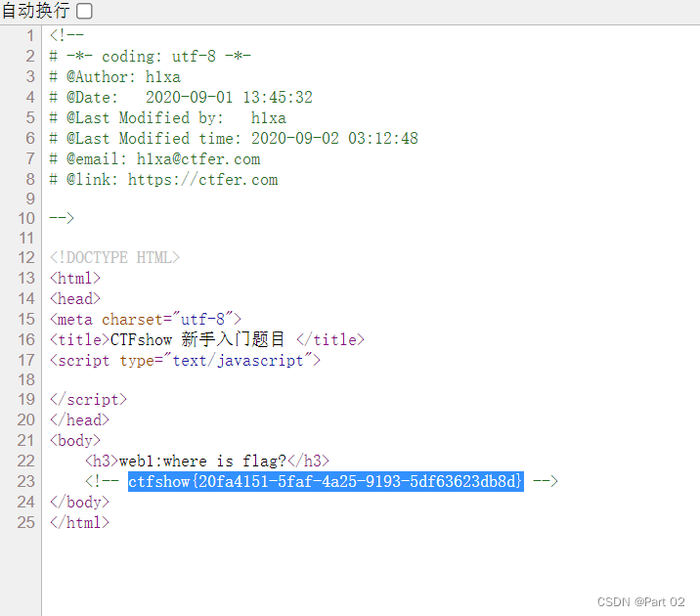Click the opening <body> tag

click(x=75, y=441)
